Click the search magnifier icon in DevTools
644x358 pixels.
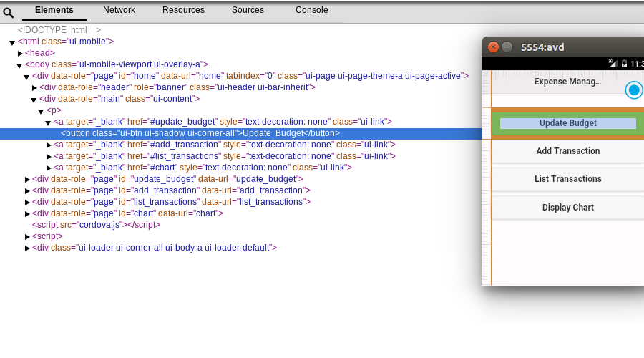point(9,12)
